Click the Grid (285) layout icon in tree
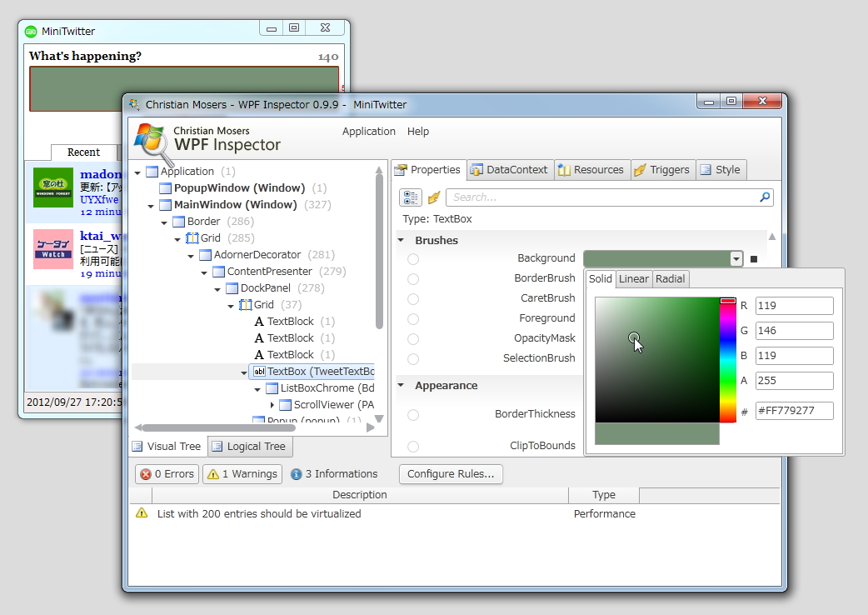The height and width of the screenshot is (615, 868). (192, 238)
